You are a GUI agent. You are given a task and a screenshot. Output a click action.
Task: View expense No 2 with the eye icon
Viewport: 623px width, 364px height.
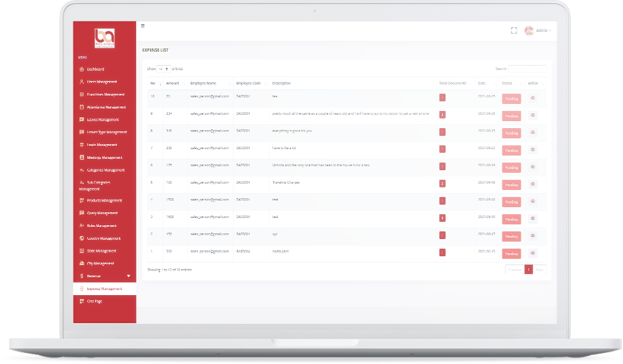(533, 236)
